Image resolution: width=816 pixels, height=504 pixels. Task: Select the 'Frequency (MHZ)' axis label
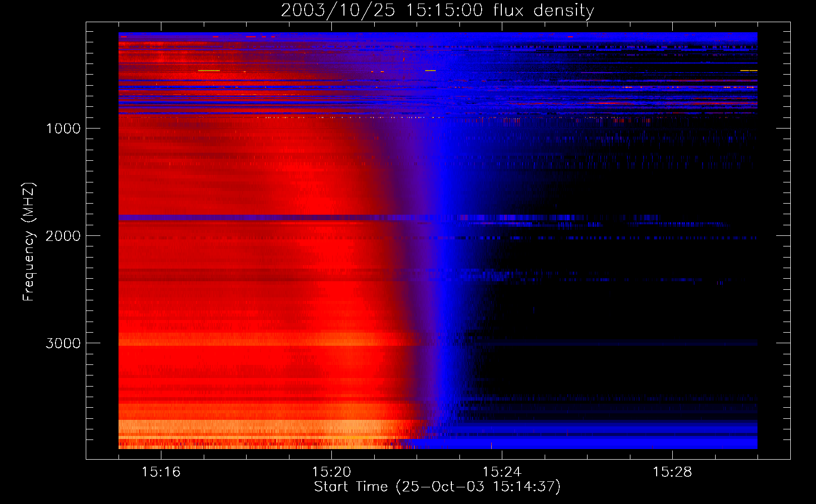29,241
